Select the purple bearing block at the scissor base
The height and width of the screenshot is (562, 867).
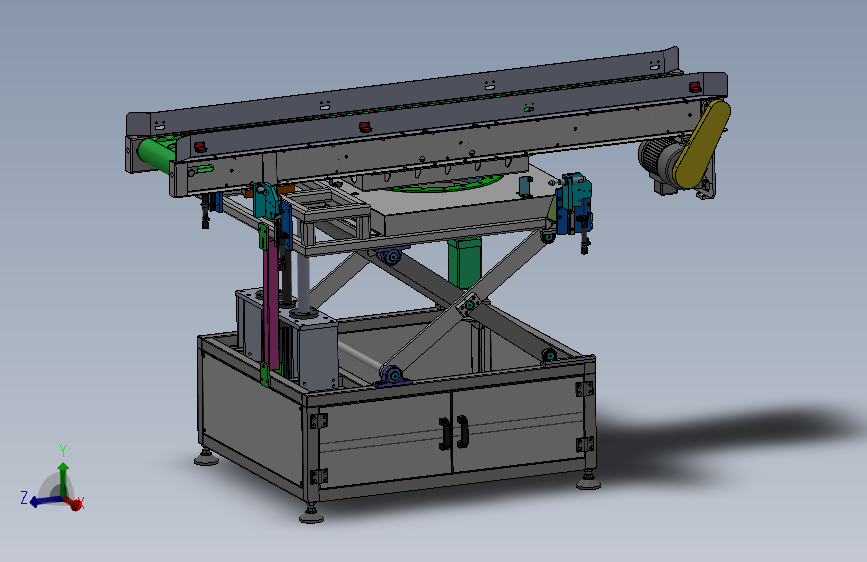pos(394,377)
